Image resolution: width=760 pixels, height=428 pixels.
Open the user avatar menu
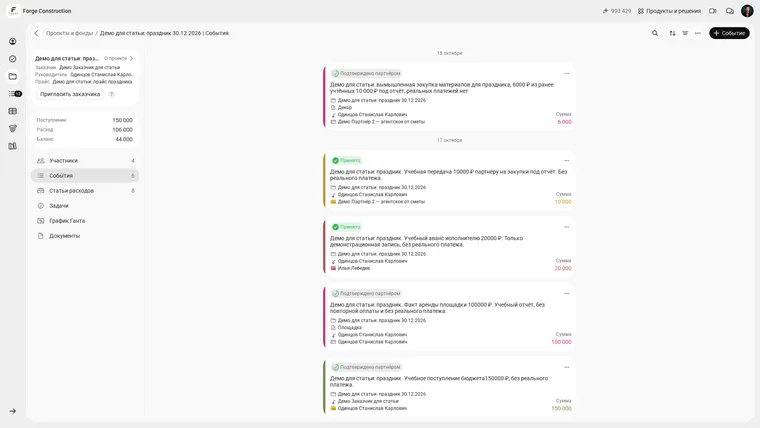(747, 11)
